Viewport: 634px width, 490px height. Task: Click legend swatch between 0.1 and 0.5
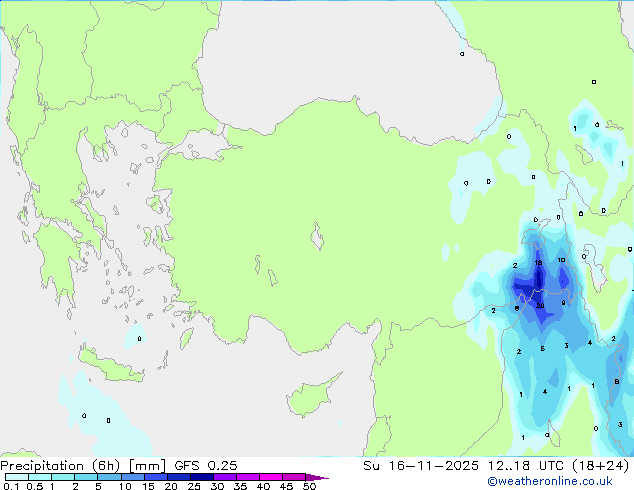(17, 477)
